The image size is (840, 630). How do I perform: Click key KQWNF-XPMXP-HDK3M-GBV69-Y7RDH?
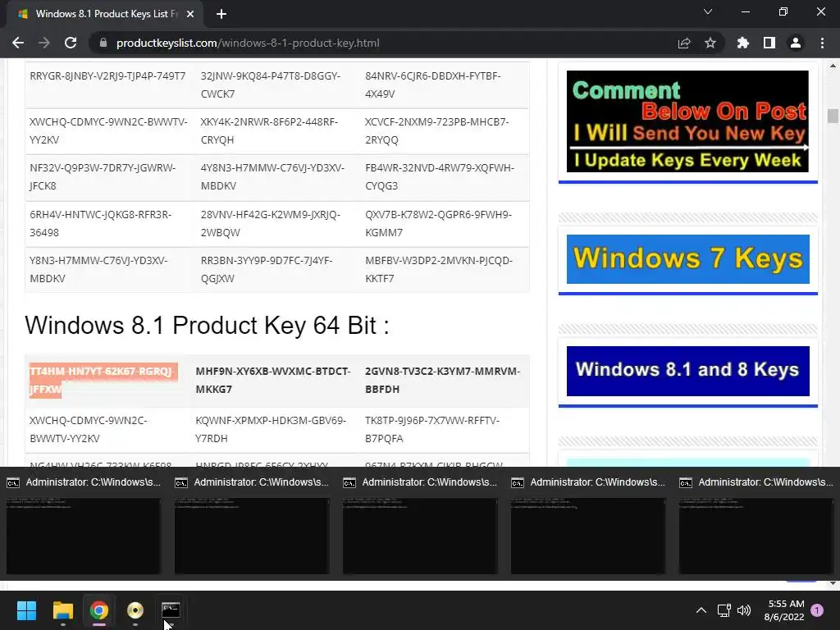pos(271,429)
